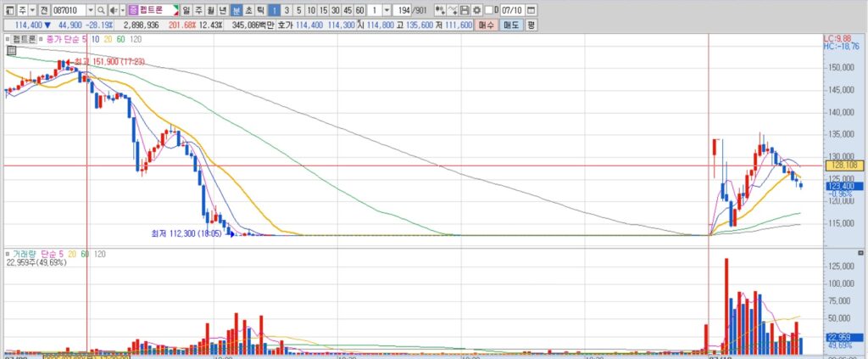Choose the 60-minute interval button

tap(359, 10)
